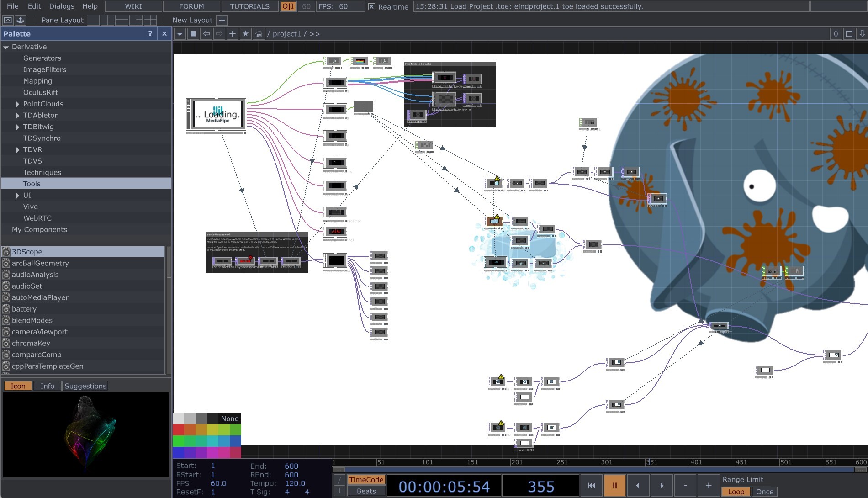
Task: Expand the TDAbleton folder
Action: coord(17,116)
